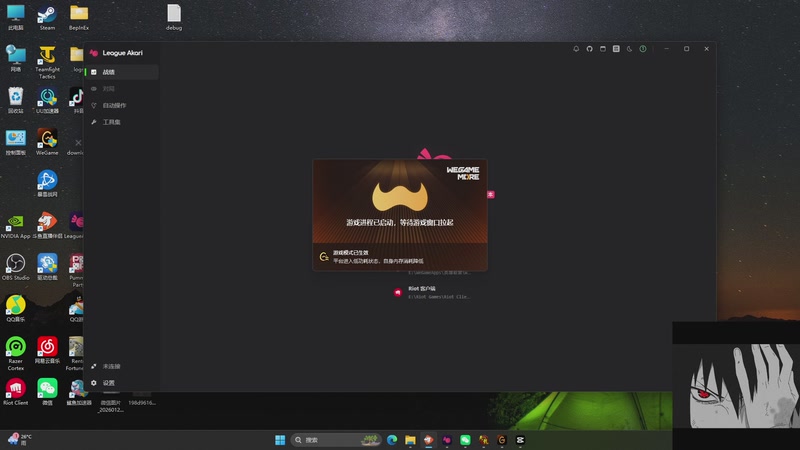Image resolution: width=800 pixels, height=450 pixels.
Task: Click the game mode icon in WeGame popup
Action: pyautogui.click(x=324, y=257)
